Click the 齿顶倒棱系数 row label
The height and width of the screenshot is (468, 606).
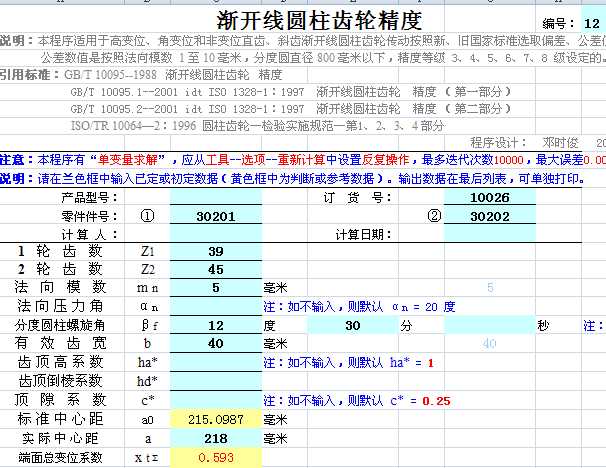(60, 381)
